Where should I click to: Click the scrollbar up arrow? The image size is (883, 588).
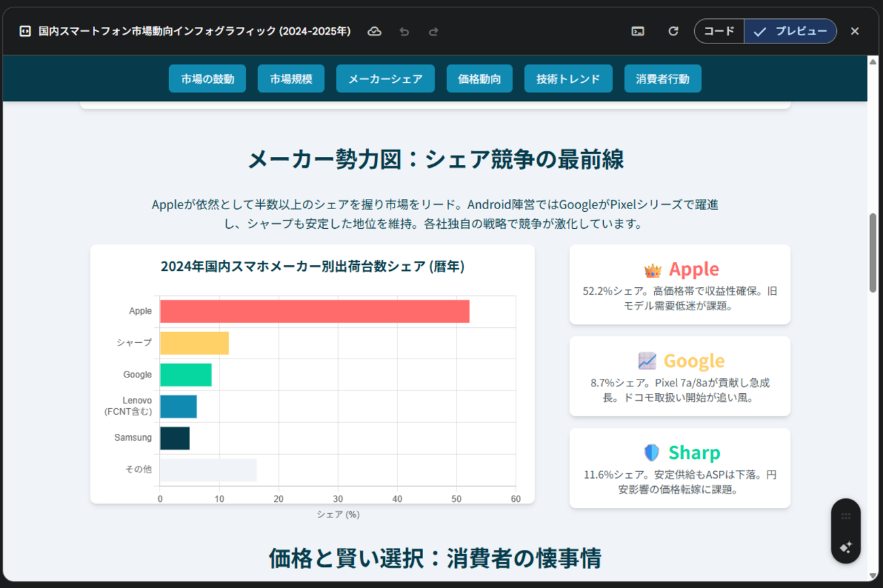coord(873,62)
